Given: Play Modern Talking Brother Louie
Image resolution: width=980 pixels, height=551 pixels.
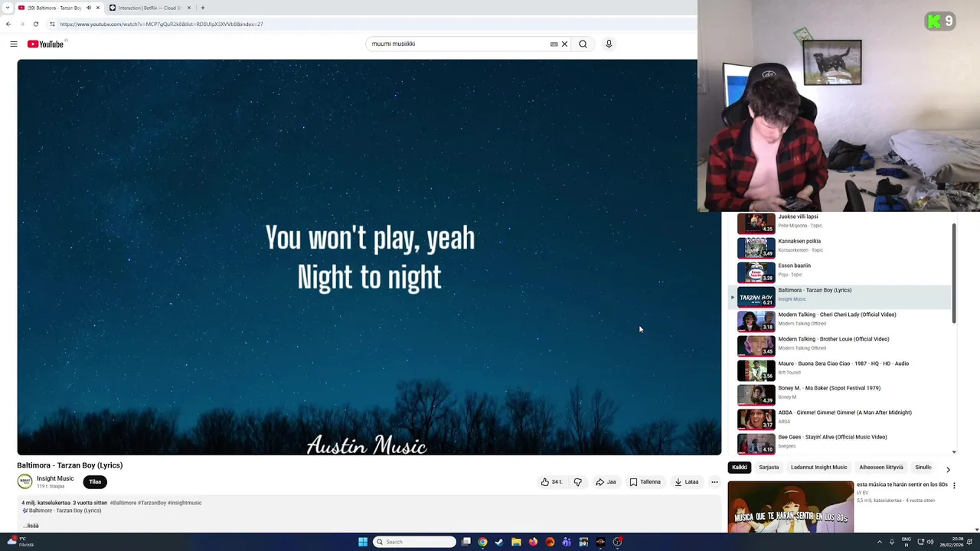Looking at the screenshot, I should (840, 345).
